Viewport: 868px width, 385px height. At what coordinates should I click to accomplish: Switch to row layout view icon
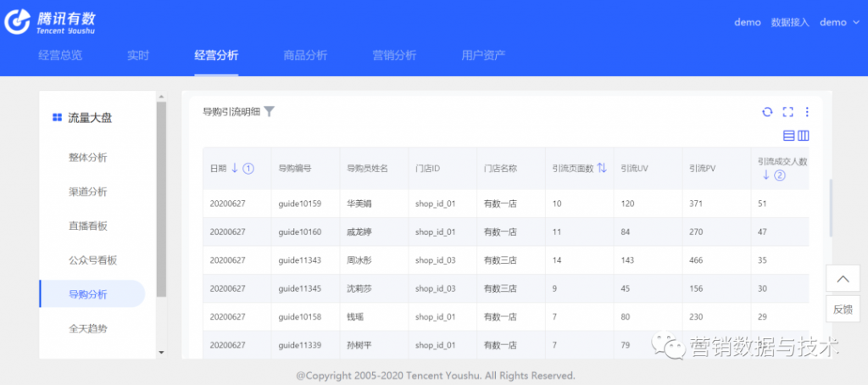[789, 136]
